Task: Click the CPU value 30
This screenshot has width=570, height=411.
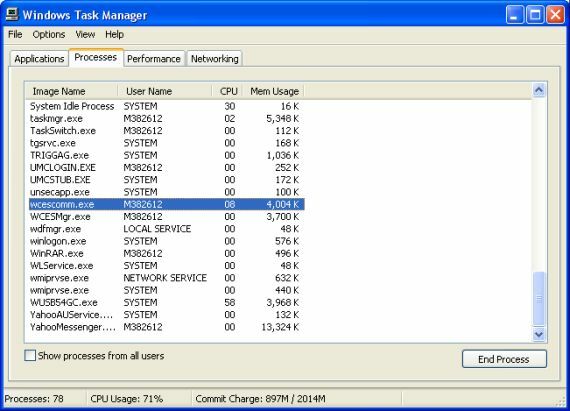Action: point(230,106)
